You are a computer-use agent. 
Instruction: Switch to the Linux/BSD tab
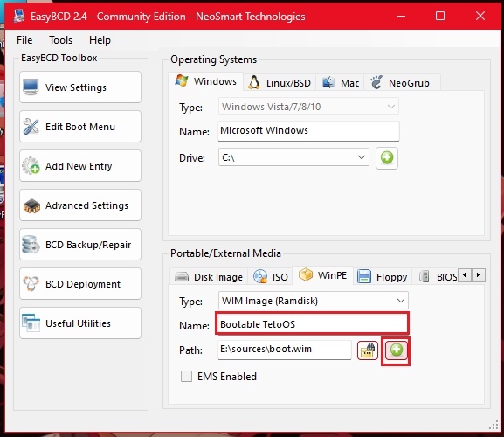point(280,83)
